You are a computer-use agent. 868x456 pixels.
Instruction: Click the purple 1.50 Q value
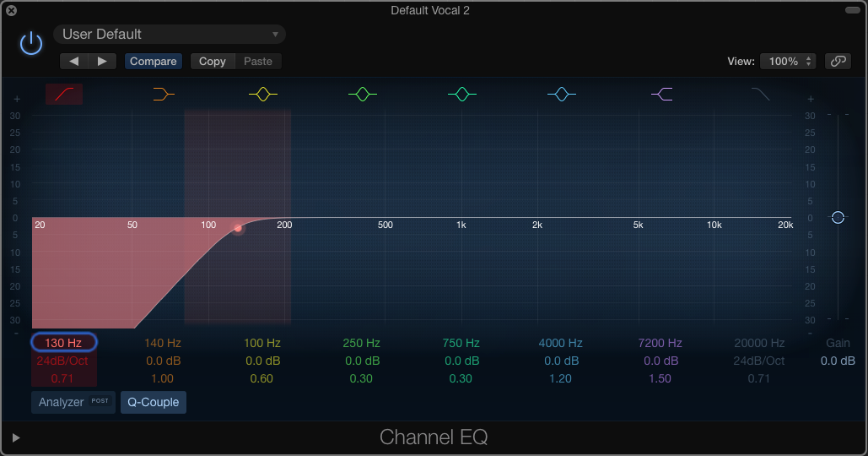pyautogui.click(x=660, y=378)
